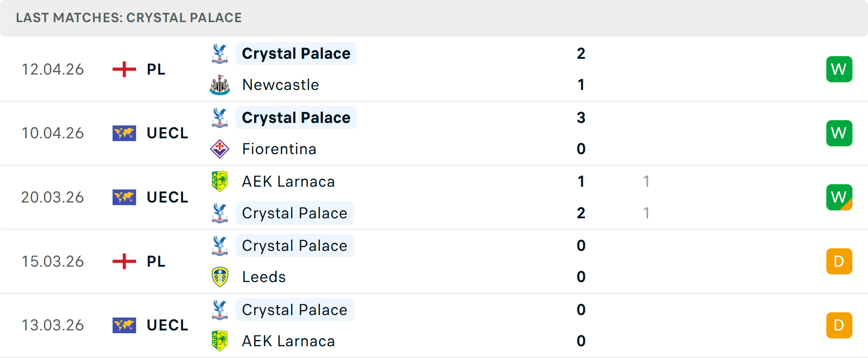Screen dimensions: 868x358
Task: Open the Fiorentina club badge
Action: (x=220, y=149)
